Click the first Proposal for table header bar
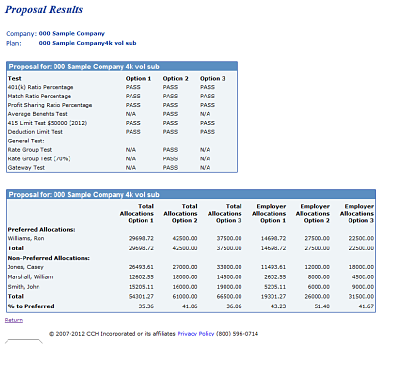The height and width of the screenshot is (387, 400). tap(122, 66)
